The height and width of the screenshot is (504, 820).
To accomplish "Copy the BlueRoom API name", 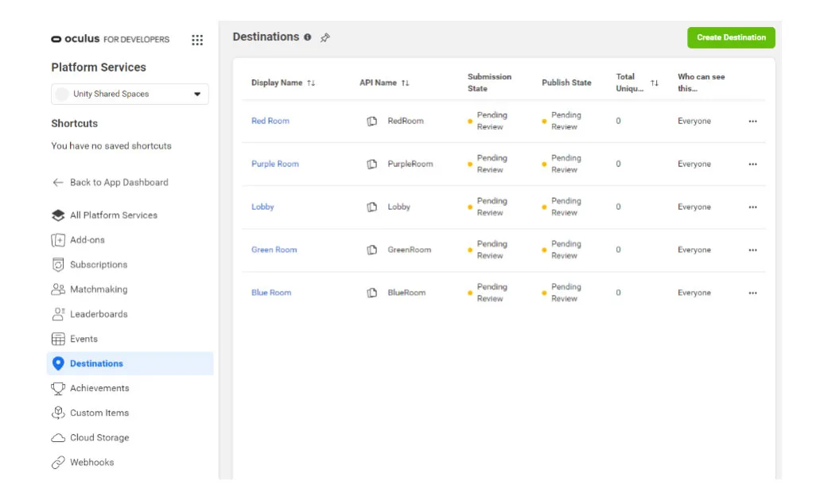I will coord(372,293).
